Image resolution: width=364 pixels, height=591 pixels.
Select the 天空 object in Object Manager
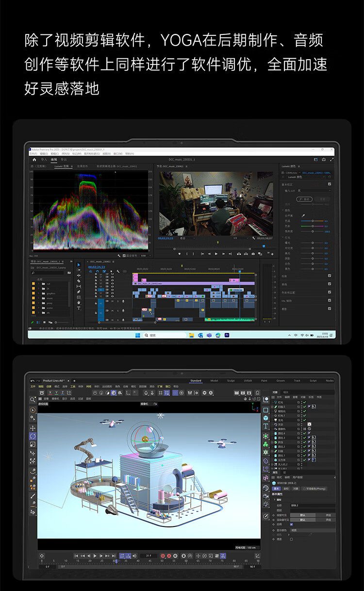(281, 425)
